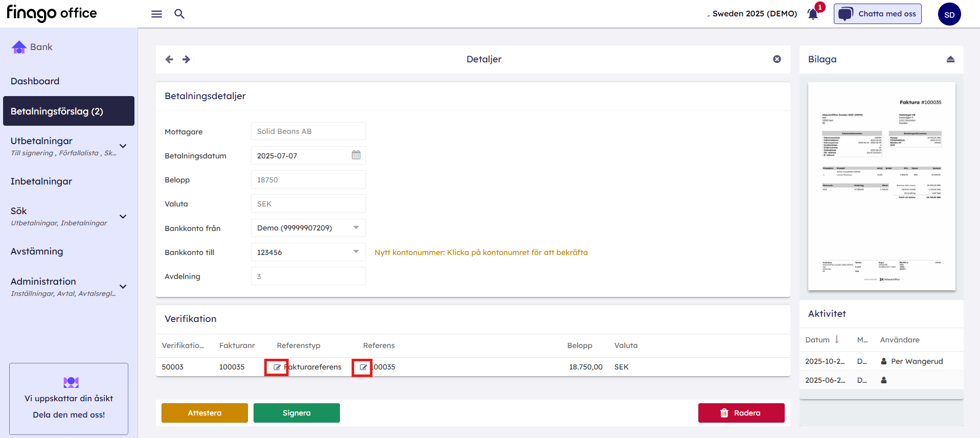
Task: Delete payment with Radera button
Action: tap(741, 413)
